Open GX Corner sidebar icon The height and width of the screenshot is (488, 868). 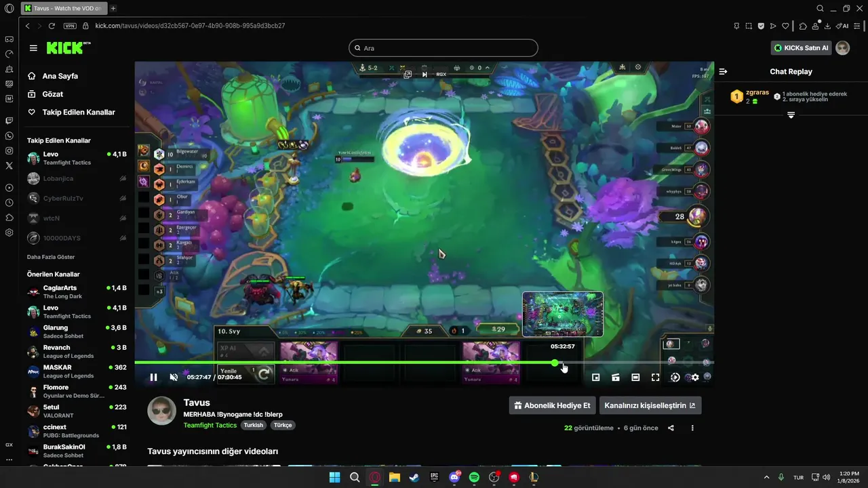point(9,39)
